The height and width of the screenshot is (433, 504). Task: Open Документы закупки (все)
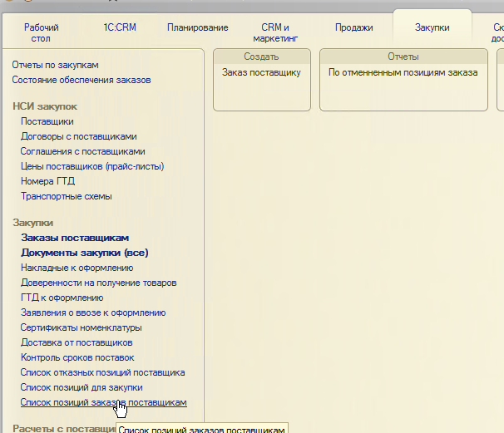click(x=84, y=253)
